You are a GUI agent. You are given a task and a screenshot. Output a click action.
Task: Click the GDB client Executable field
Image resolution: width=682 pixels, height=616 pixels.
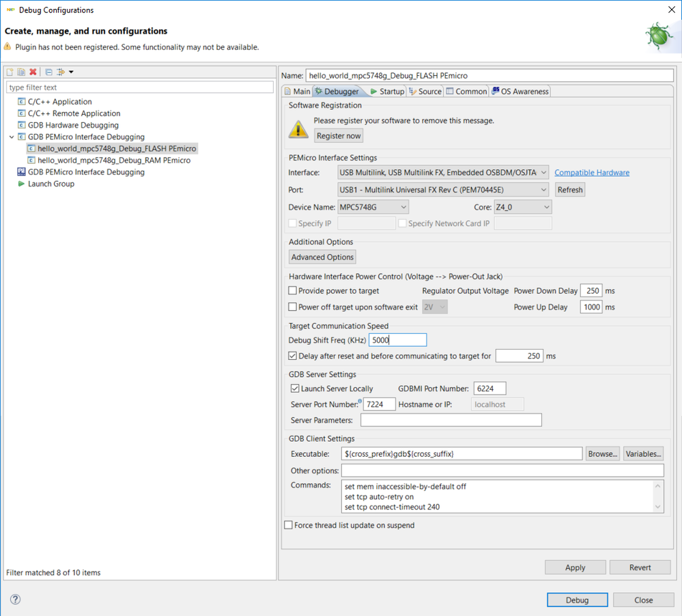point(462,453)
